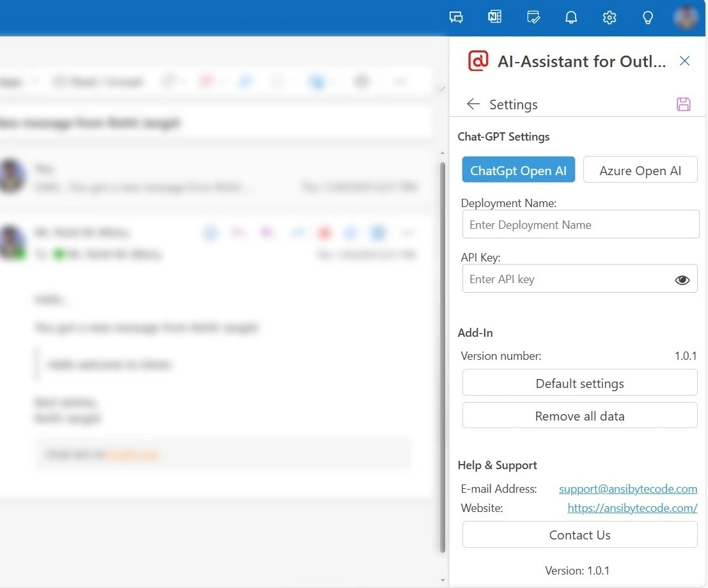This screenshot has height=588, width=708.
Task: Switch to the Azure Open AI tab
Action: point(640,169)
